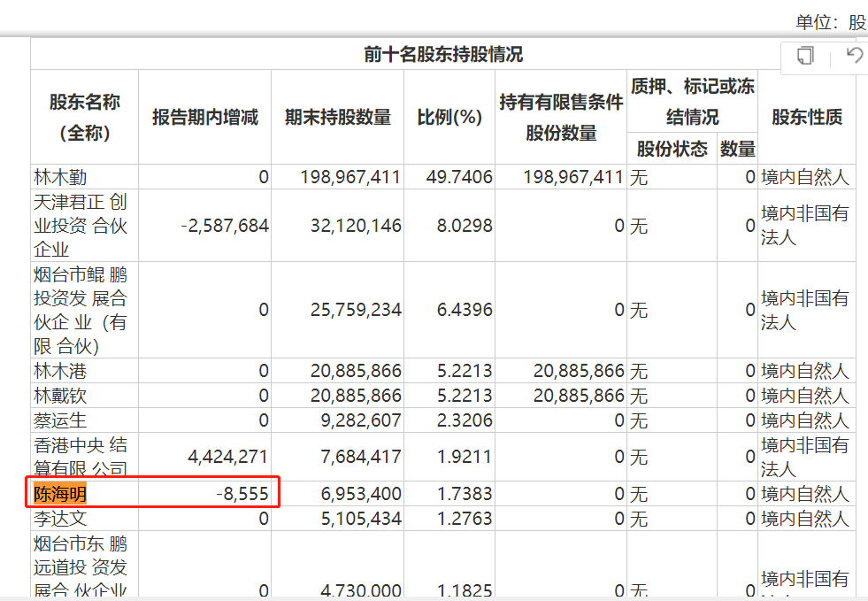This screenshot has width=868, height=601.
Task: Click the 49.7406 percentage cell
Action: 458,177
